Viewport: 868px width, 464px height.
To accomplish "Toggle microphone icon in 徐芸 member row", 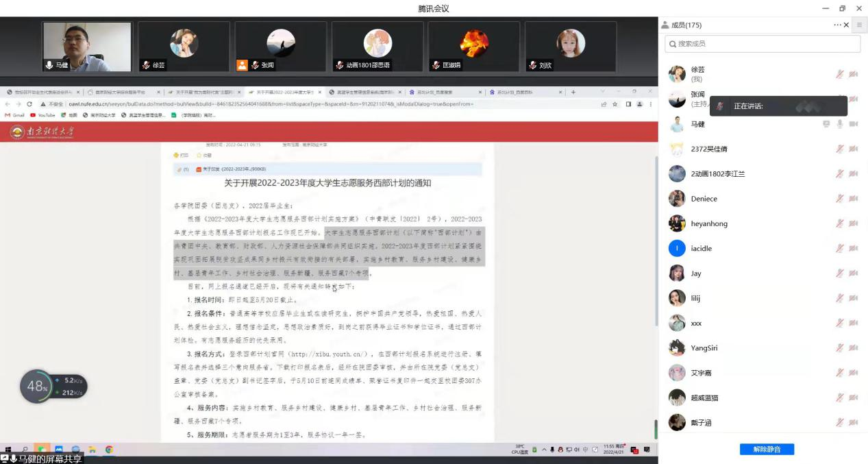I will (x=840, y=74).
